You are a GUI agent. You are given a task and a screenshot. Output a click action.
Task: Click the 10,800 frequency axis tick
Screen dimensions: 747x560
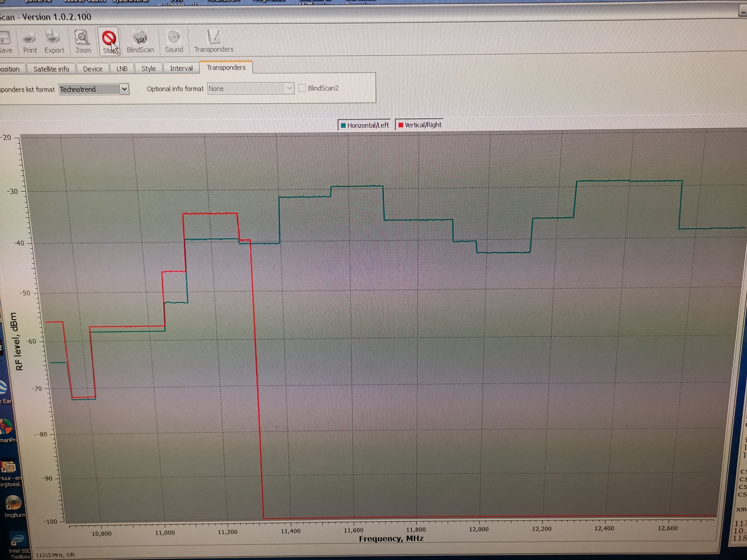click(101, 534)
